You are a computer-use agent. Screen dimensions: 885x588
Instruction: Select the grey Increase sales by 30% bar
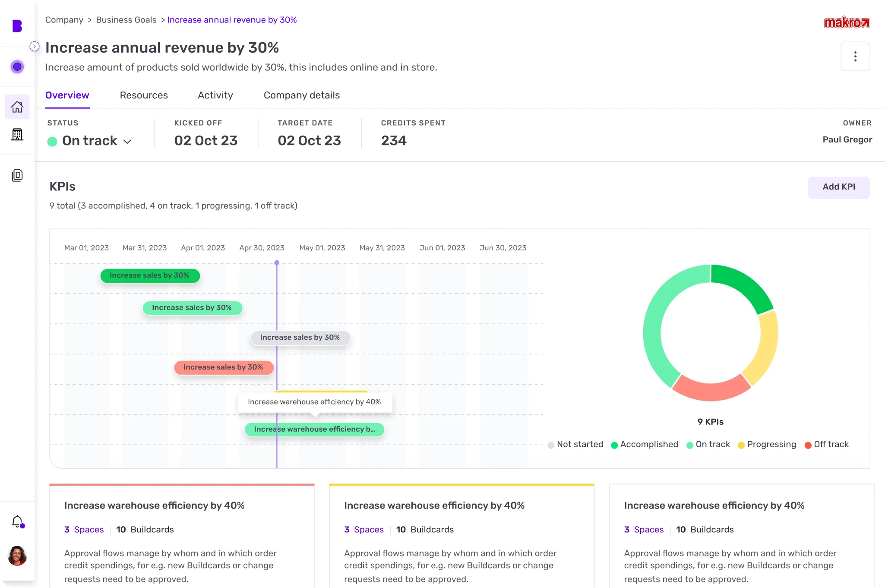(x=300, y=338)
